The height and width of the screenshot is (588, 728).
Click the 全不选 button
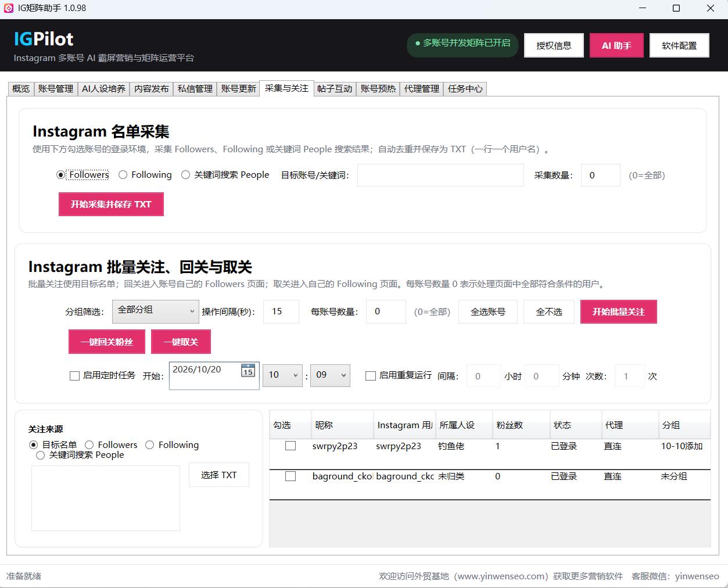click(x=549, y=312)
